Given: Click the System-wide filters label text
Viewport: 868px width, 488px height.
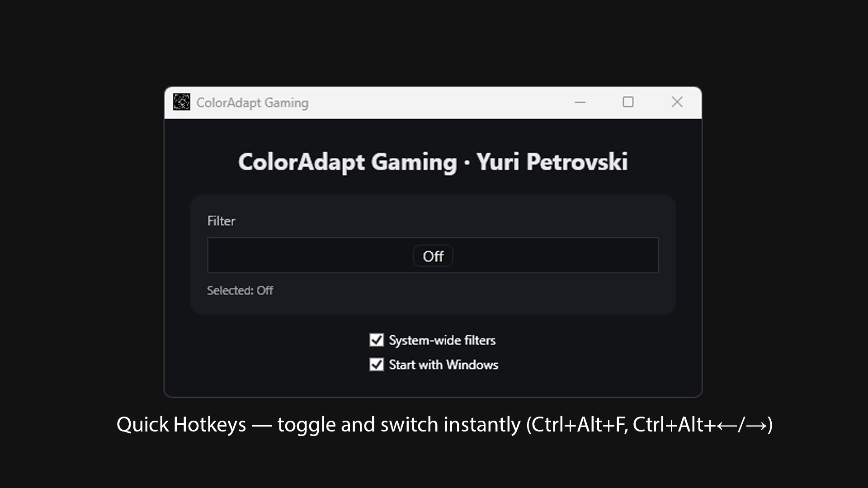Looking at the screenshot, I should coord(442,340).
